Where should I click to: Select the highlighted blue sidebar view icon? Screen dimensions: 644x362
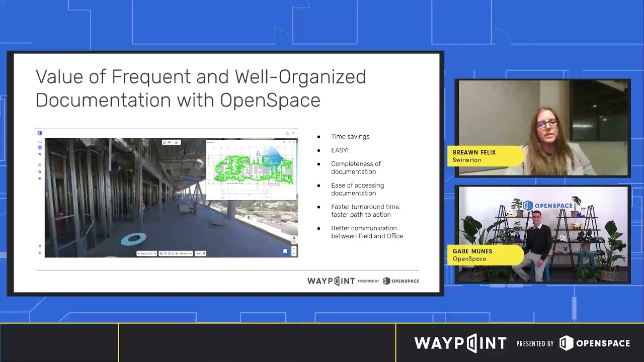[x=40, y=147]
